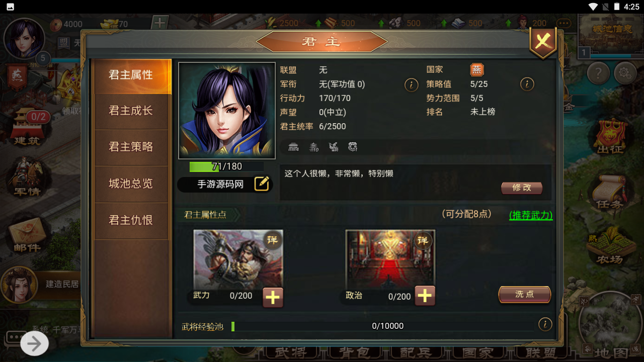Switch to the 君主策略 tab

131,147
